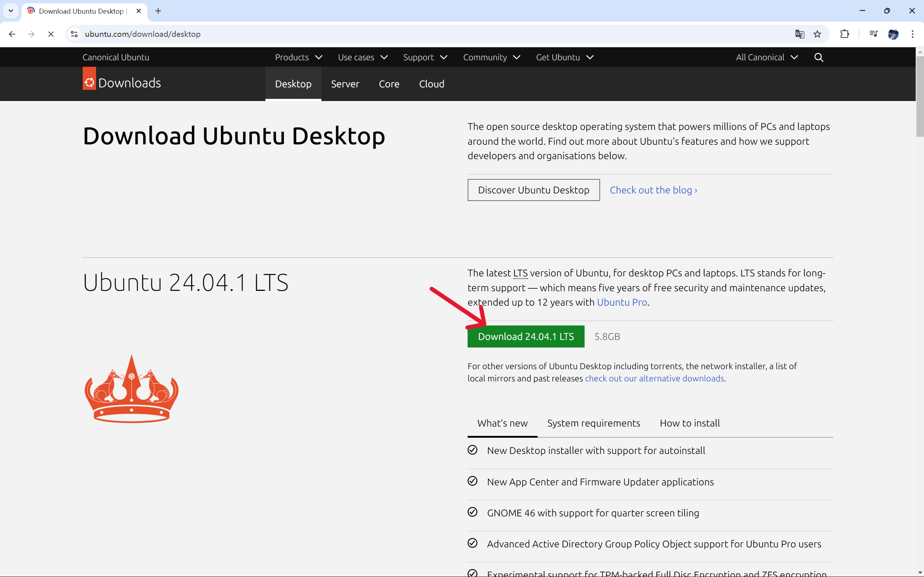Expand the All Canonical menu
This screenshot has height=577, width=924.
click(767, 57)
